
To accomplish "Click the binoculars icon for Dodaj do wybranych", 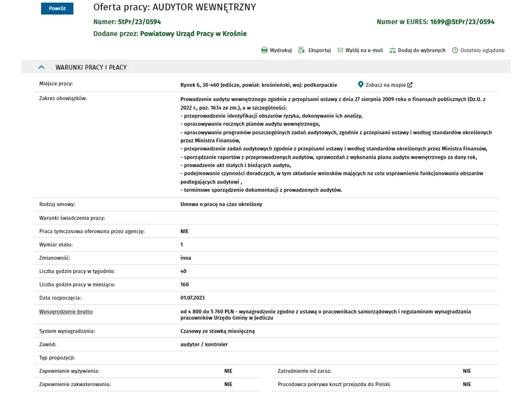I will [392, 50].
